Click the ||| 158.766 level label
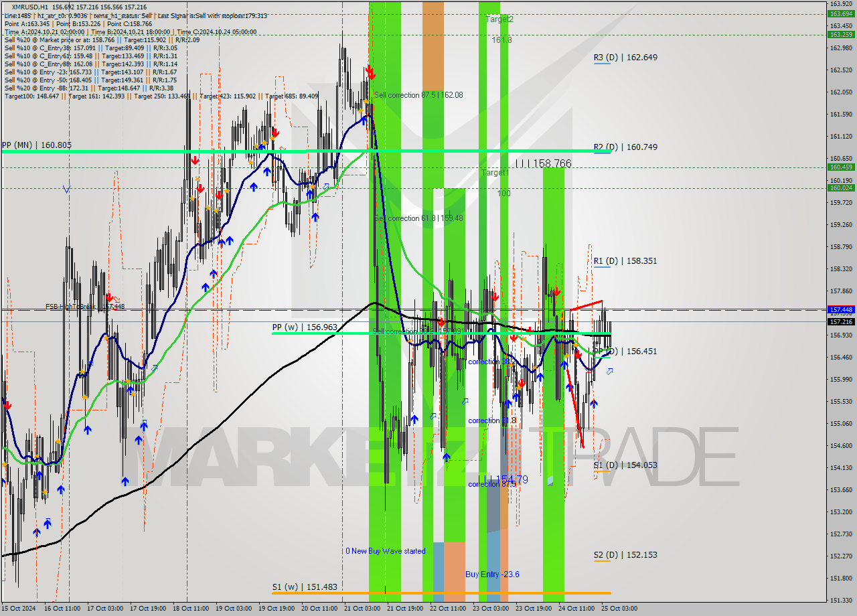This screenshot has height=616, width=857. coord(543,163)
